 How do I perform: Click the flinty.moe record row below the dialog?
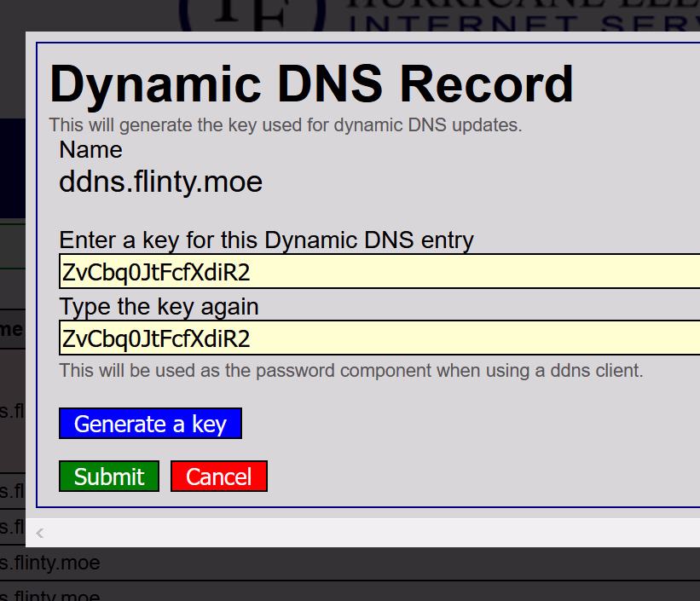tap(51, 563)
